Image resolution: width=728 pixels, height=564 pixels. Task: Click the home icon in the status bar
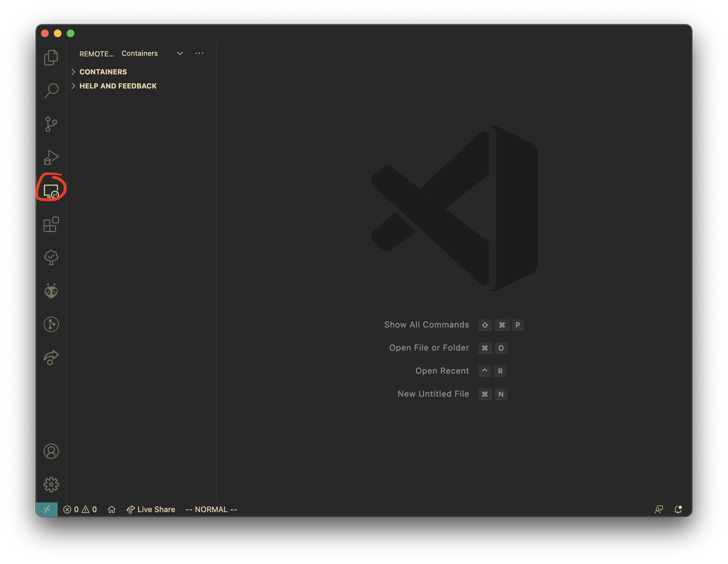click(x=112, y=509)
